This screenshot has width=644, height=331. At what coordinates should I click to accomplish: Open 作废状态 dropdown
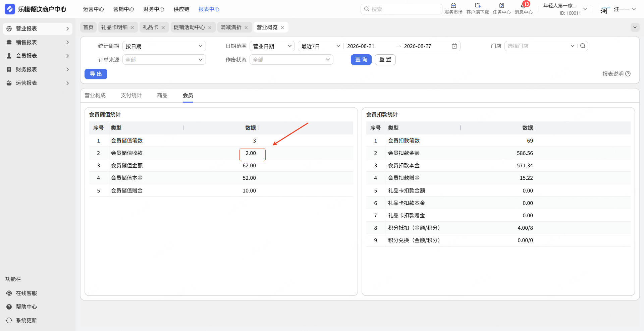(x=291, y=59)
